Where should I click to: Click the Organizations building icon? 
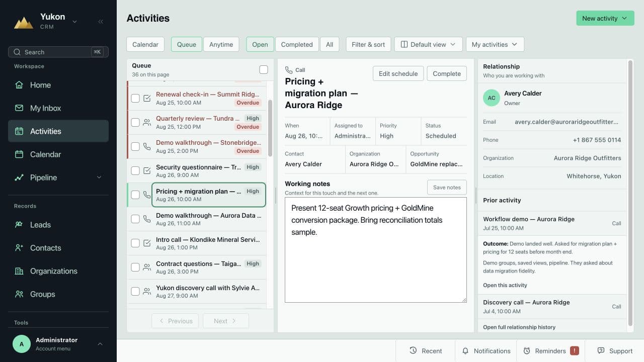19,271
